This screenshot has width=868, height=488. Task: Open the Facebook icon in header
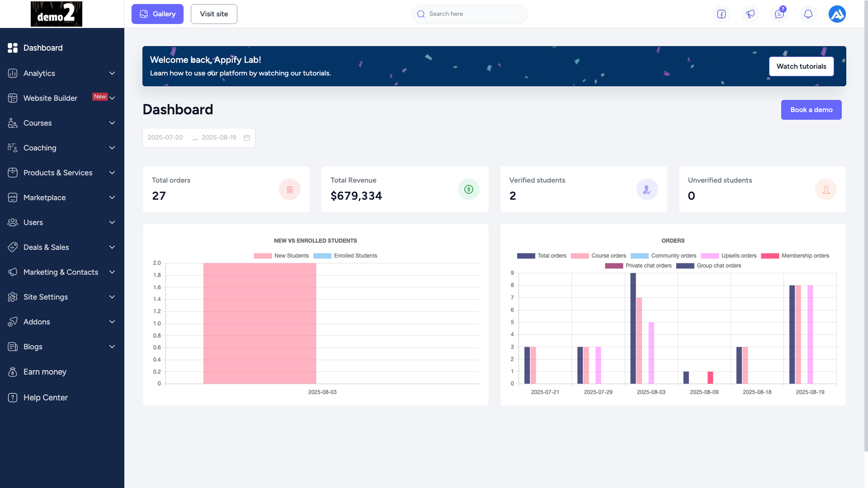tap(721, 14)
